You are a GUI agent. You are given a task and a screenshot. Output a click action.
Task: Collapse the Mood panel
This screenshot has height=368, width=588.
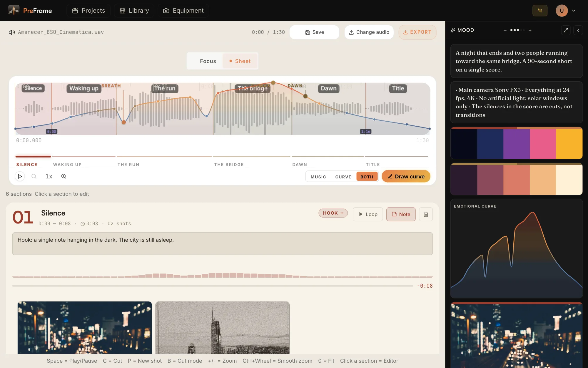(x=578, y=30)
